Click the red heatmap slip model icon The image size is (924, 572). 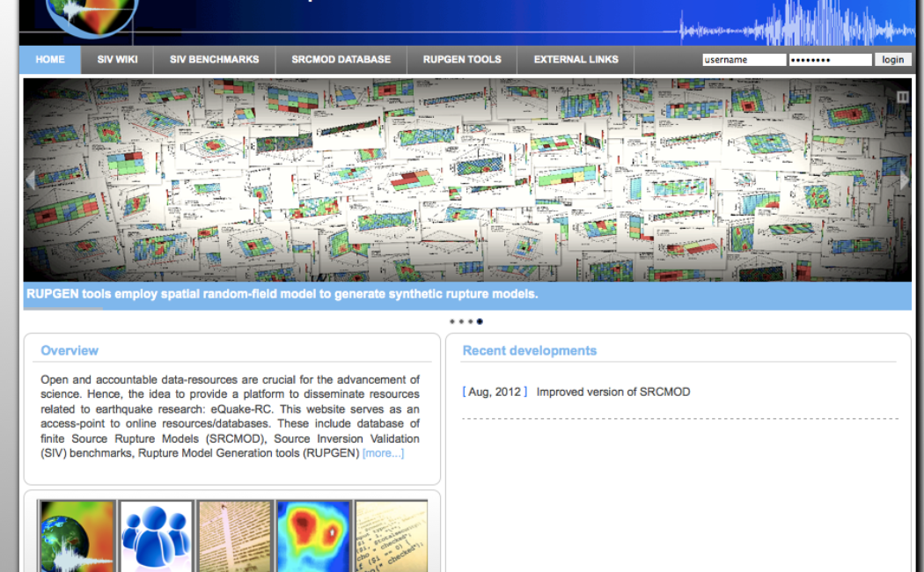click(313, 536)
